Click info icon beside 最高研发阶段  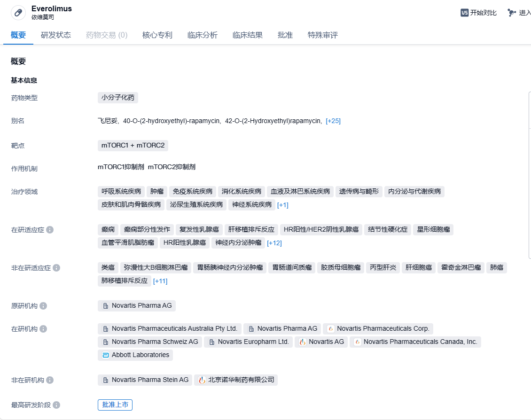tap(56, 405)
